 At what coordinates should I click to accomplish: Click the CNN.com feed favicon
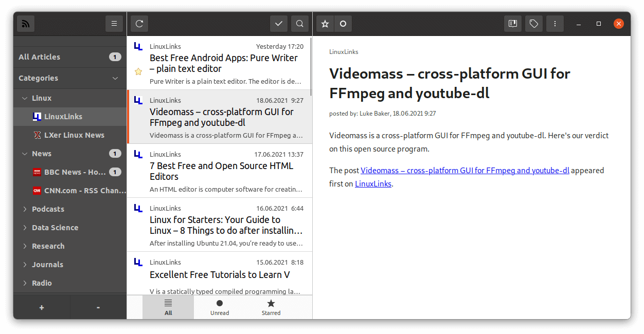[37, 191]
